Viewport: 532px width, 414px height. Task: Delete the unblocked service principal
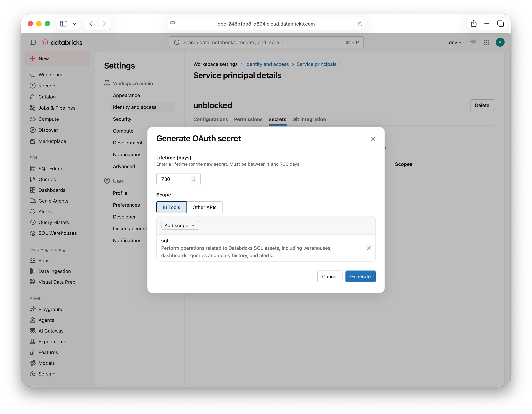coord(482,105)
